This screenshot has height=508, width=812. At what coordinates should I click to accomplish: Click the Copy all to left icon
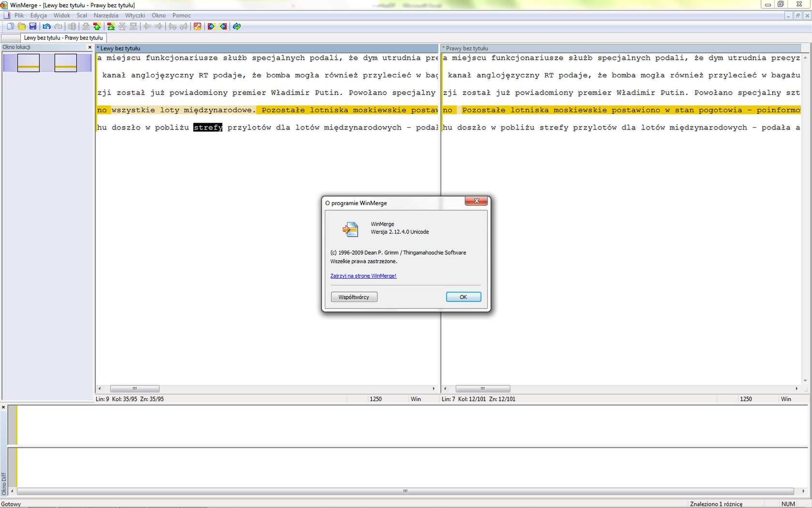click(x=223, y=27)
